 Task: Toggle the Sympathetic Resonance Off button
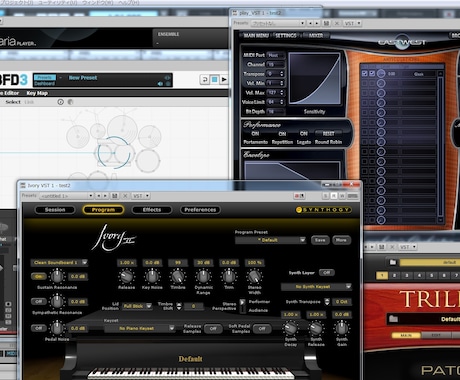(x=39, y=302)
